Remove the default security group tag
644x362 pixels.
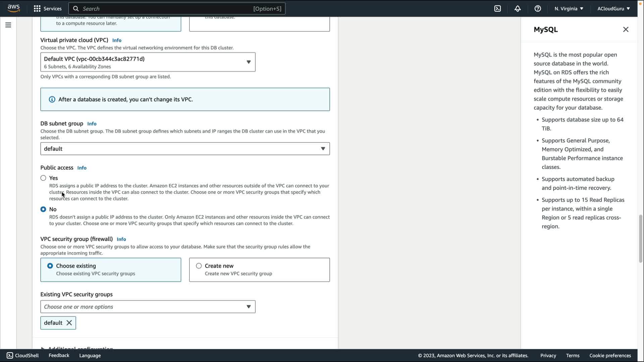[69, 323]
